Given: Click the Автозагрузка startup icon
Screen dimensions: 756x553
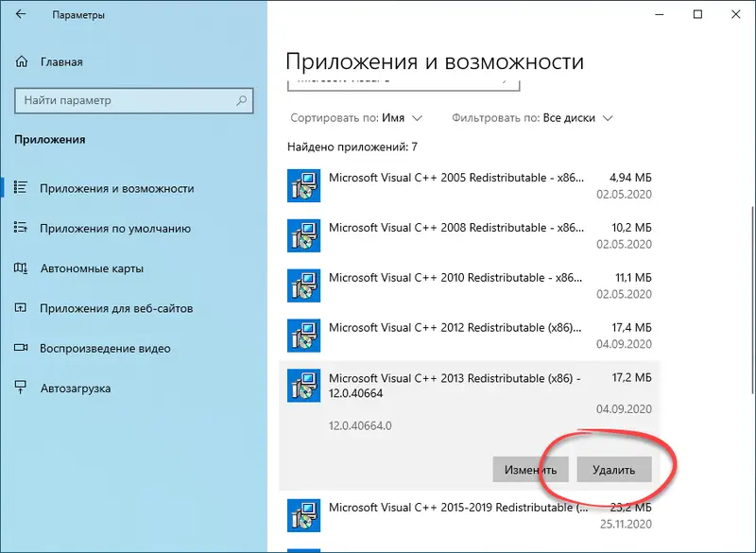Looking at the screenshot, I should 20,388.
